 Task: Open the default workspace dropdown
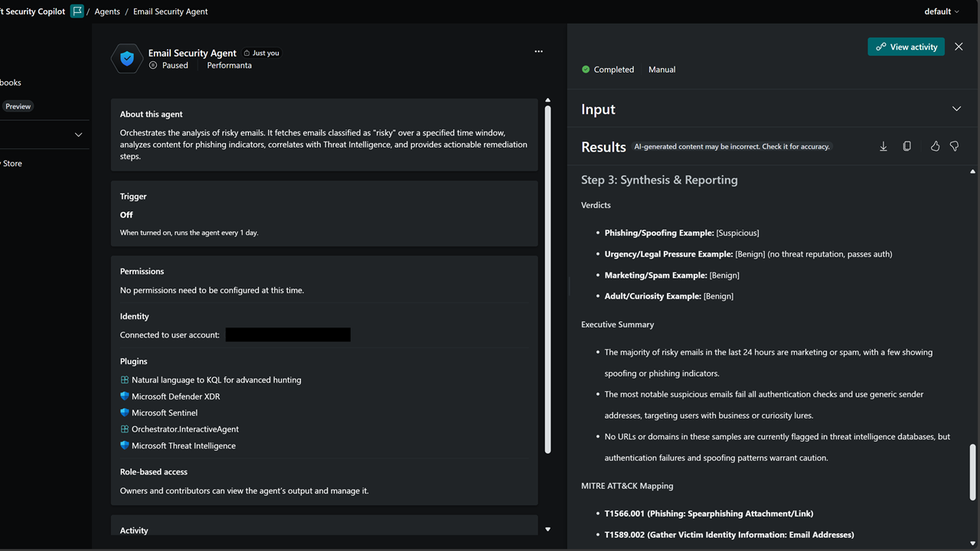point(942,11)
